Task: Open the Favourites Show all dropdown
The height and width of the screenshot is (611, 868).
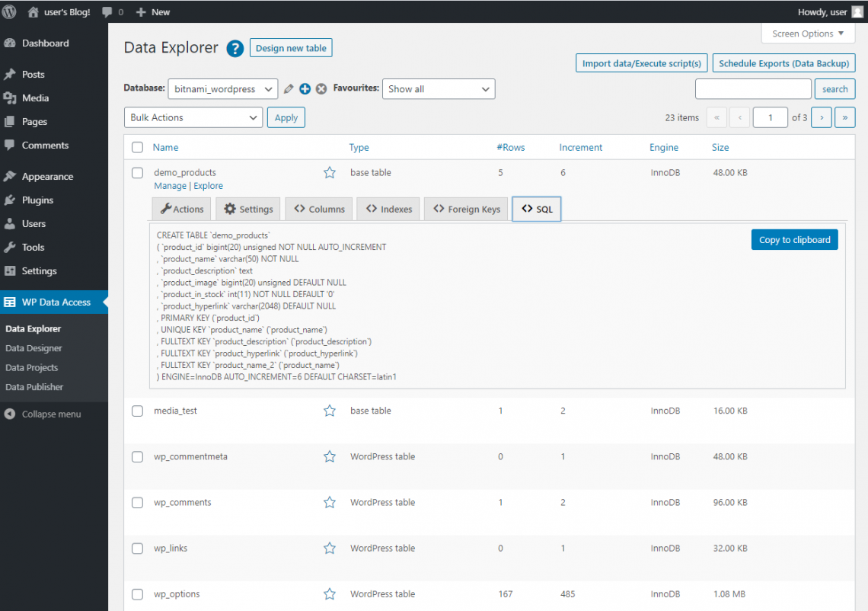Action: [x=439, y=88]
